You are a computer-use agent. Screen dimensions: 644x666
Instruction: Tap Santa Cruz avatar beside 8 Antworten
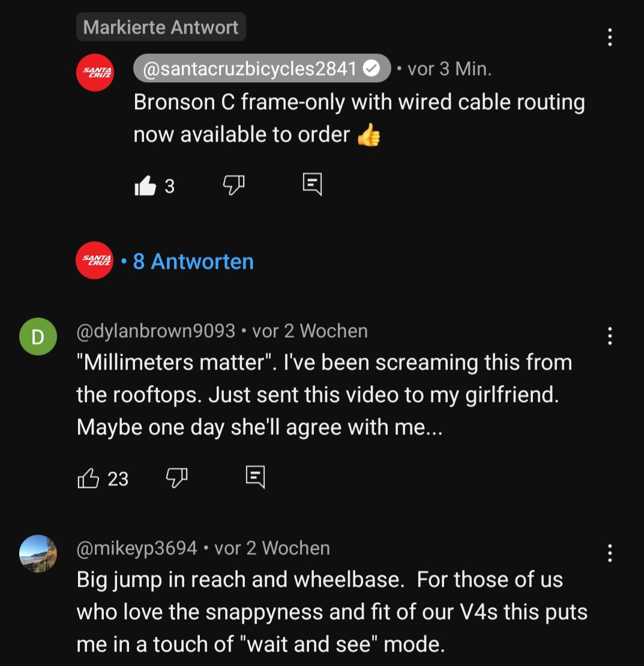click(x=94, y=261)
